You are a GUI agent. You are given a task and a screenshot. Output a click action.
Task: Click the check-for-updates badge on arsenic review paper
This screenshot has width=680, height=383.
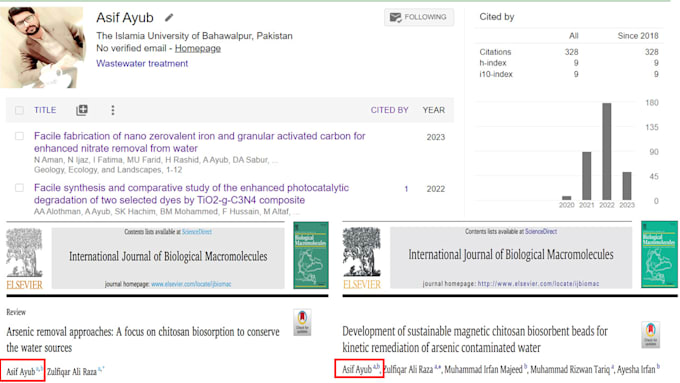pyautogui.click(x=302, y=322)
